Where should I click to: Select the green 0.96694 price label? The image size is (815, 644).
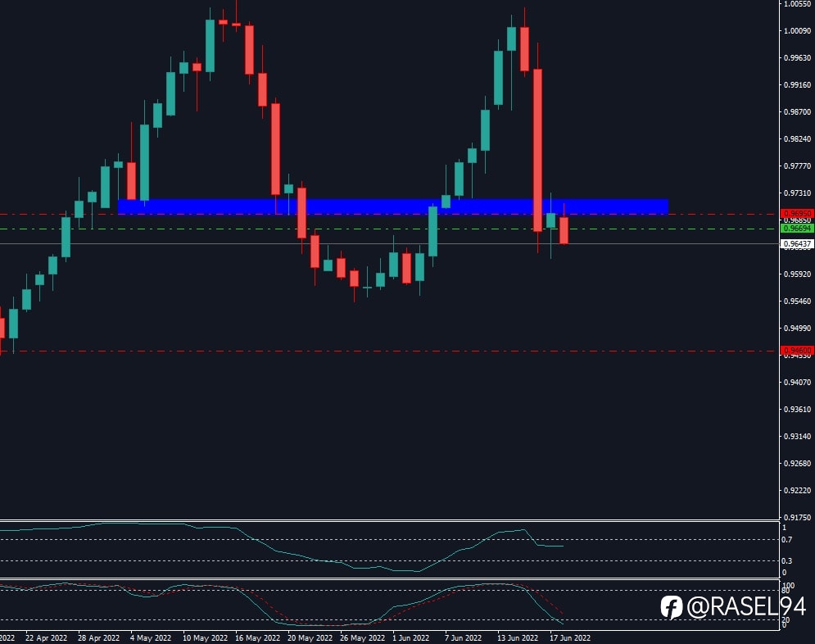point(797,228)
